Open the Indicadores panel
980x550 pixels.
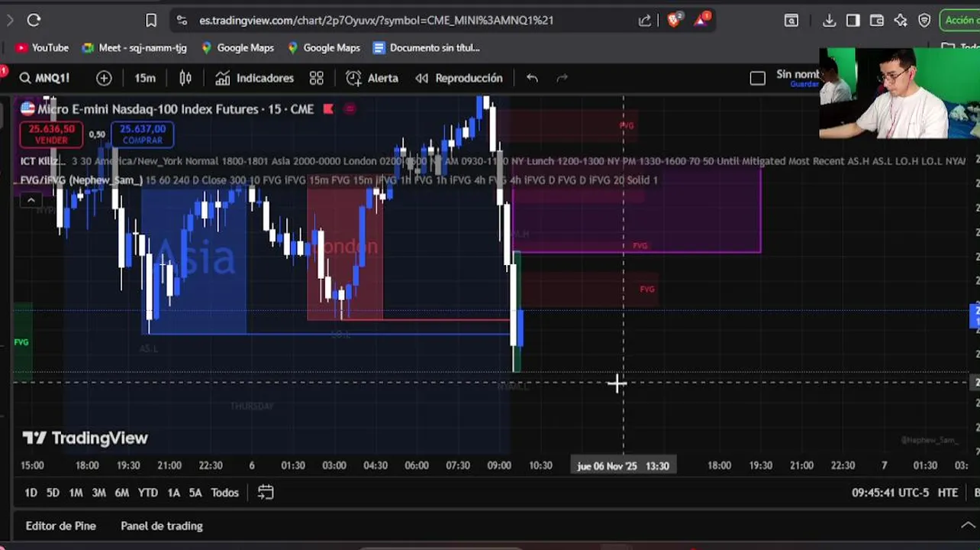tap(255, 78)
